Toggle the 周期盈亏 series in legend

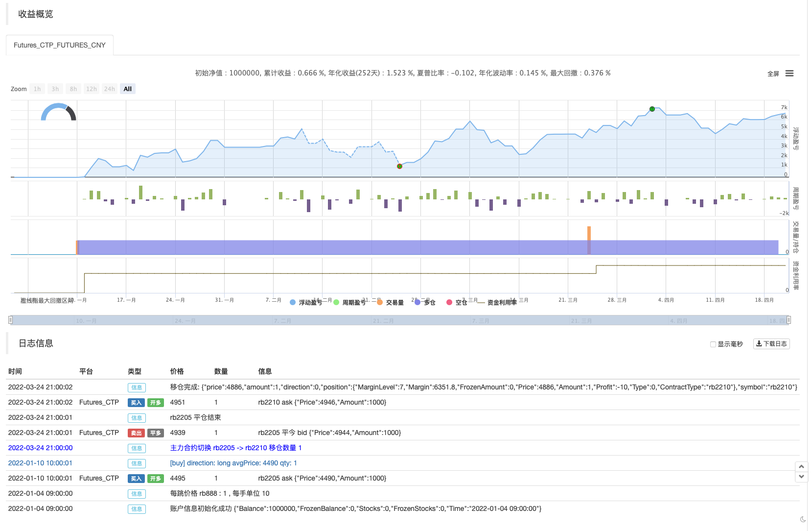[x=349, y=303]
